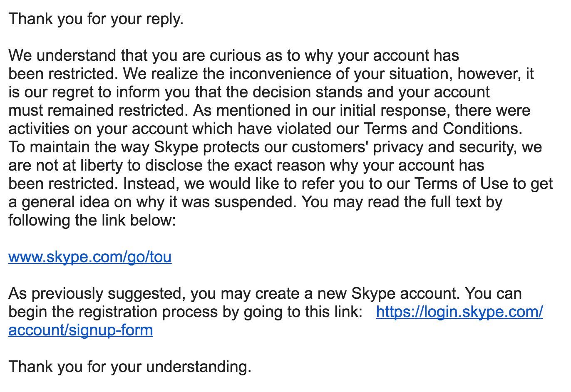Click the text 'following the link below:'
This screenshot has width=571, height=392.
coord(92,221)
